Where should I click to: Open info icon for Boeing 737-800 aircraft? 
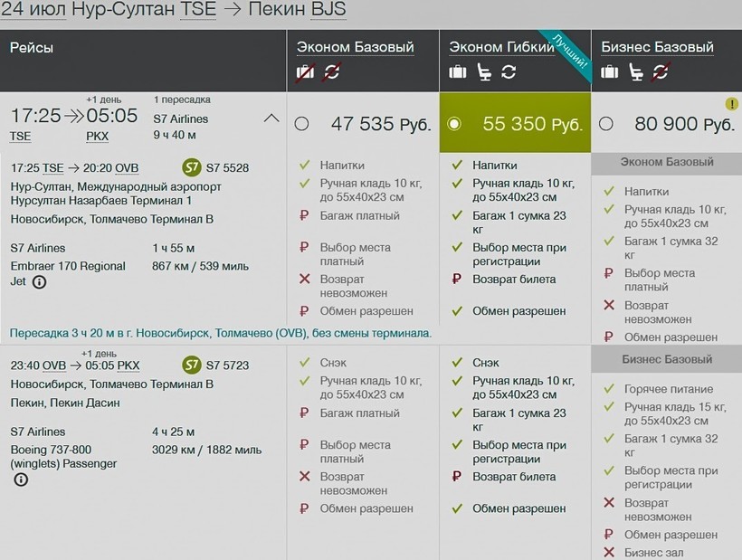[20, 479]
